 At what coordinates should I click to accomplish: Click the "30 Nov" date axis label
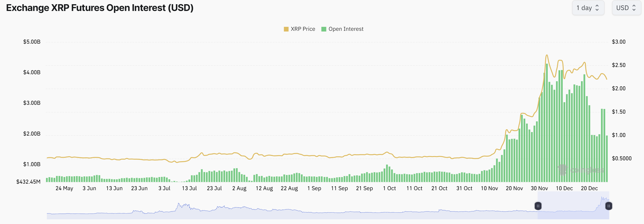(539, 188)
